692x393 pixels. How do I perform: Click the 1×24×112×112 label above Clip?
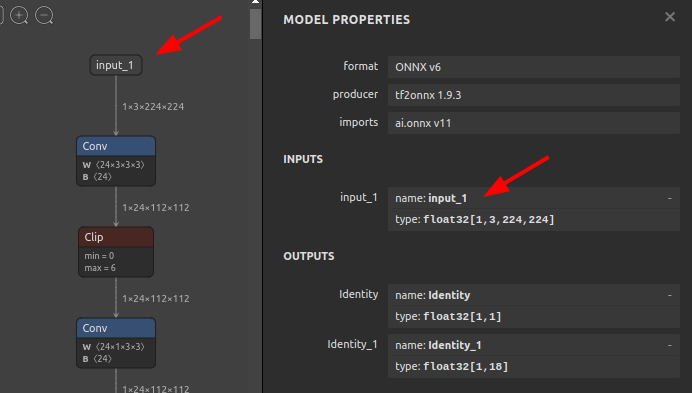156,208
